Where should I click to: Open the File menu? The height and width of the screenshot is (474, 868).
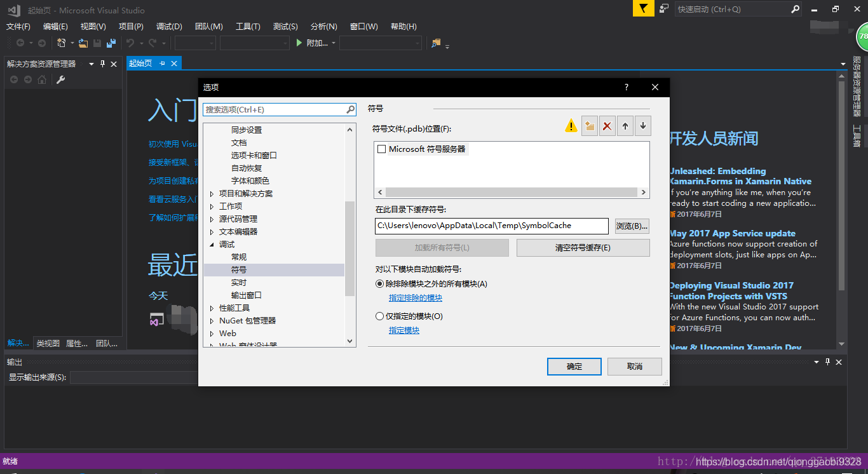(x=18, y=26)
